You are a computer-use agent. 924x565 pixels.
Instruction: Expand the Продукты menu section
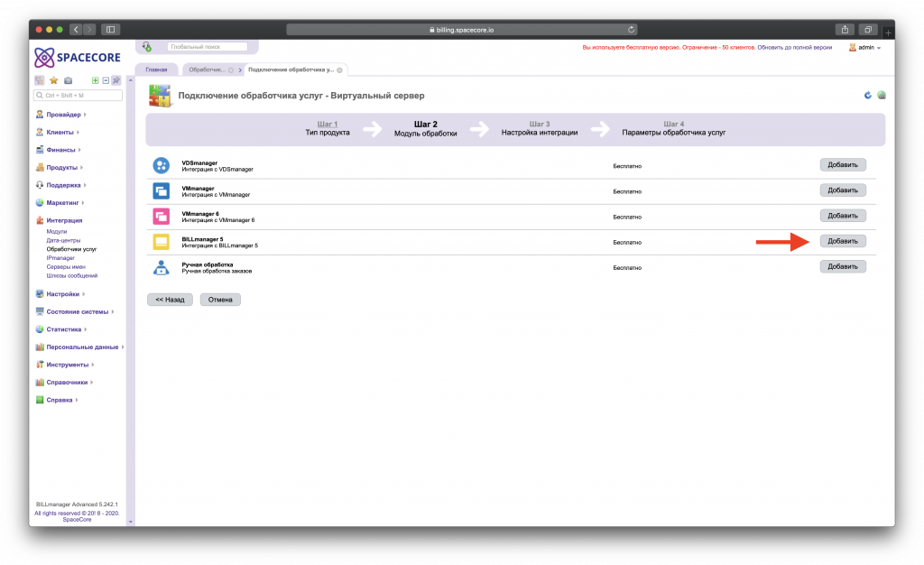point(81,167)
